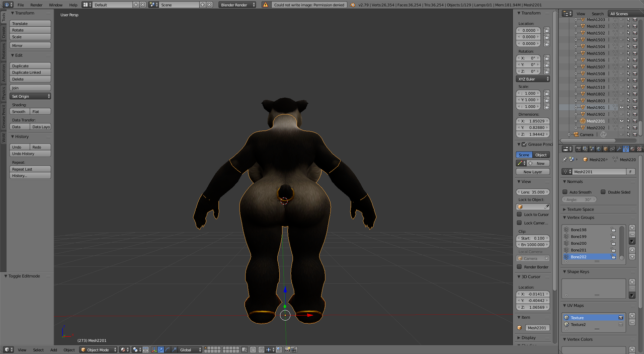Click the warning icon in header
Viewport: 644px width, 354px height.
[266, 5]
